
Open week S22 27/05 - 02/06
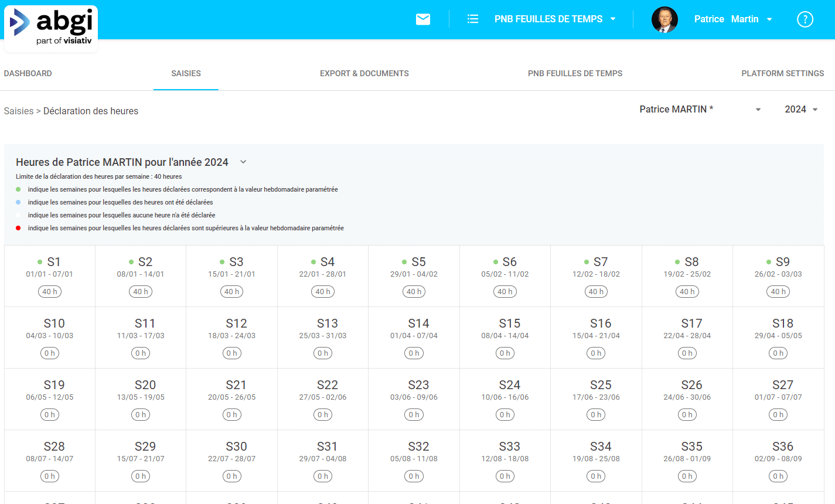tap(323, 397)
